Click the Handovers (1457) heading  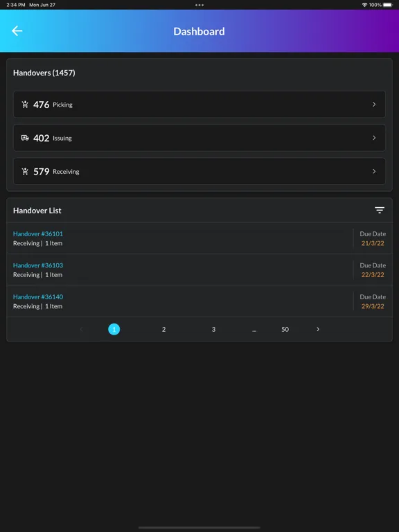[x=44, y=73]
